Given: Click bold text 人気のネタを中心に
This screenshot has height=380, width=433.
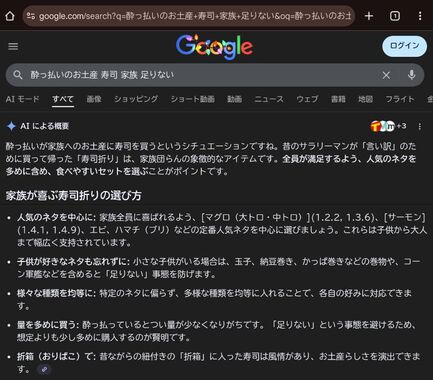Looking at the screenshot, I should point(56,217).
